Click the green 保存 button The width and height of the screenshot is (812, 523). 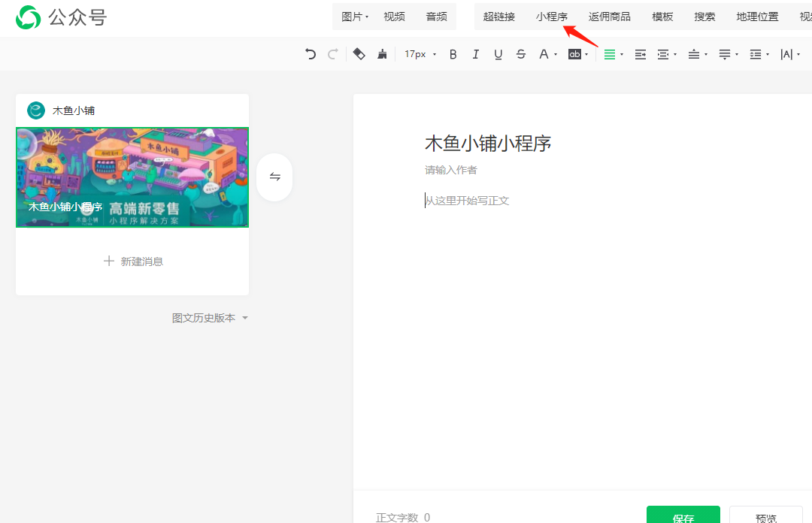pyautogui.click(x=683, y=515)
